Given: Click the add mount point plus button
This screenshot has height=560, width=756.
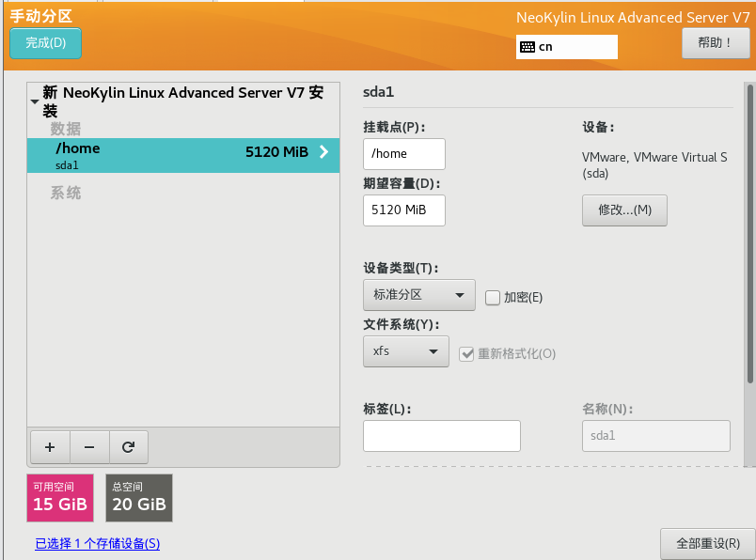Looking at the screenshot, I should click(x=50, y=447).
